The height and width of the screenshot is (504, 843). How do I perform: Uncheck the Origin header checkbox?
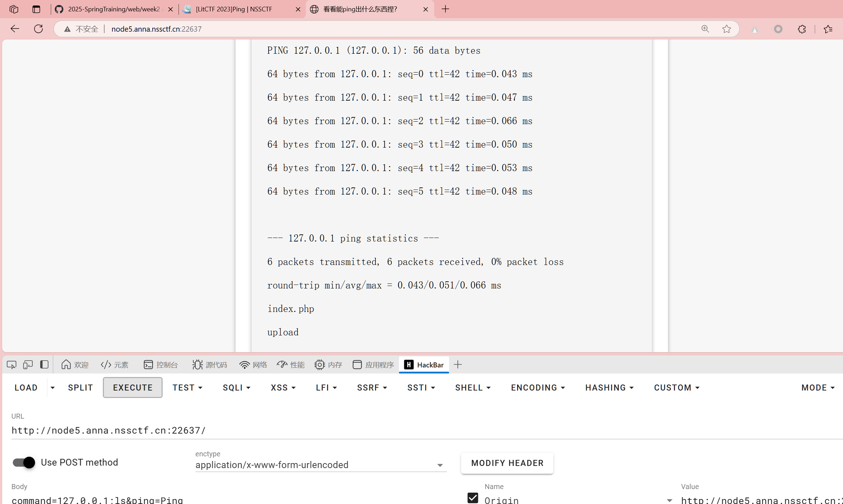click(x=473, y=498)
